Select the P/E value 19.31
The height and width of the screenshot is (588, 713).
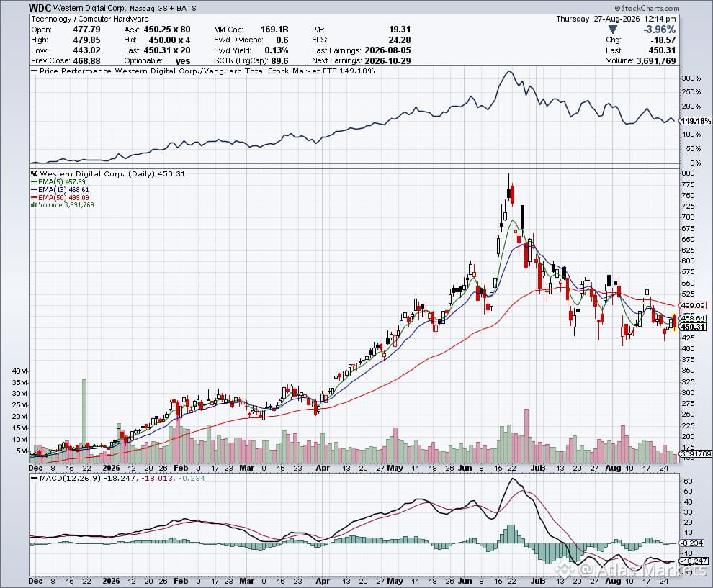400,30
